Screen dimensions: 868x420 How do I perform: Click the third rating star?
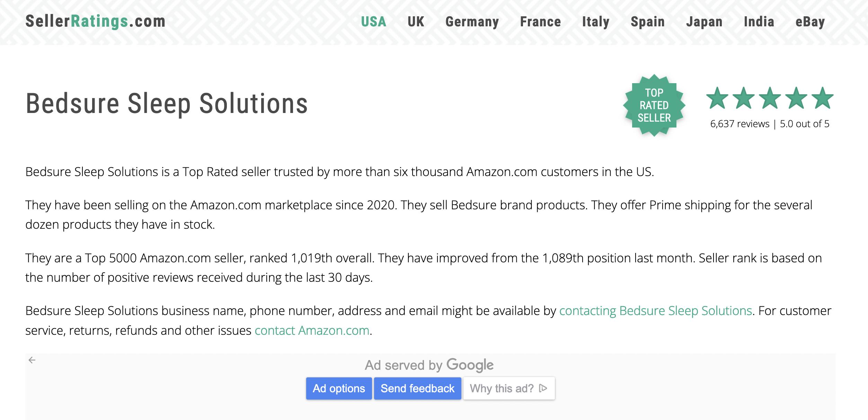point(770,98)
